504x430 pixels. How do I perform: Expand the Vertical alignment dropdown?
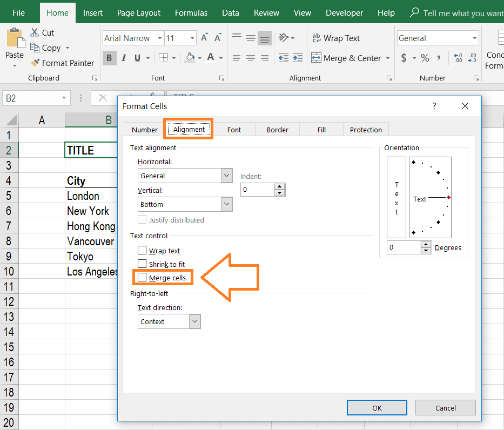(x=227, y=204)
